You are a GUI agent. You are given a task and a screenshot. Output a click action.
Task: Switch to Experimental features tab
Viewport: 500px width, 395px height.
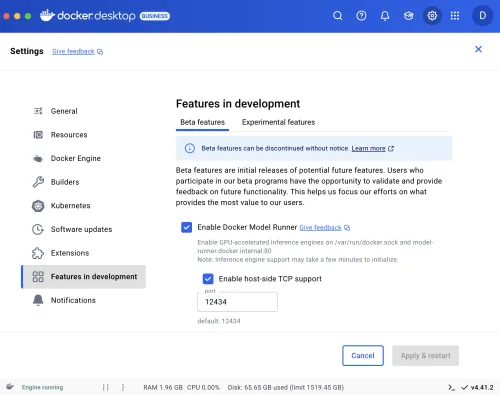tap(278, 122)
